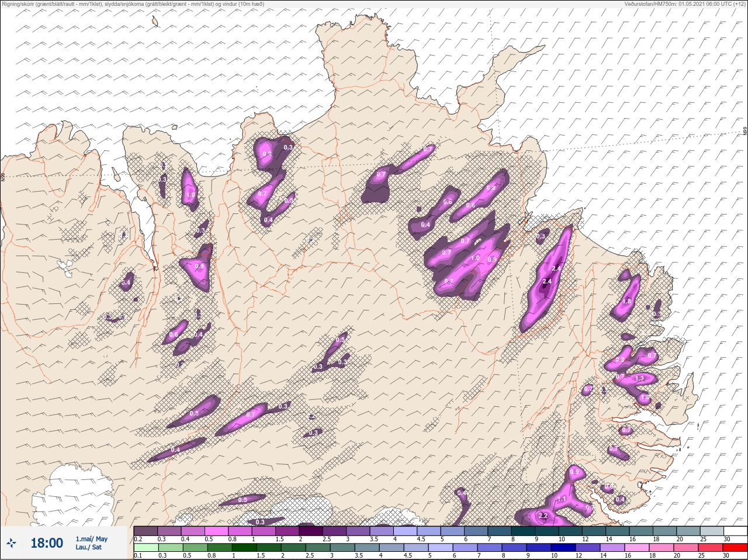The width and height of the screenshot is (748, 560).
Task: Select the '1.maí/ May' date label
Action: 92,539
